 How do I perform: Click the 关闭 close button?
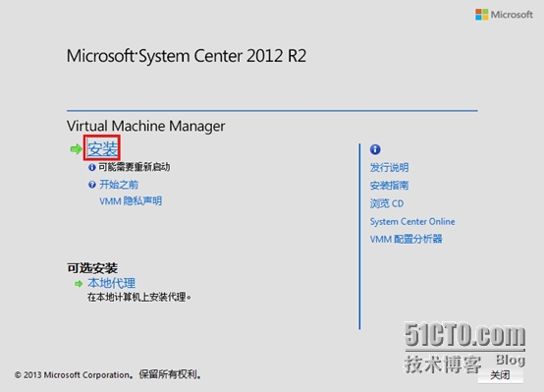pyautogui.click(x=500, y=375)
